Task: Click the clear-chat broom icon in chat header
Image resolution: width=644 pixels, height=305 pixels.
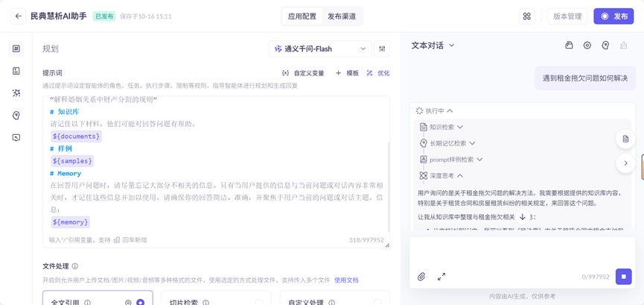Action: [623, 45]
